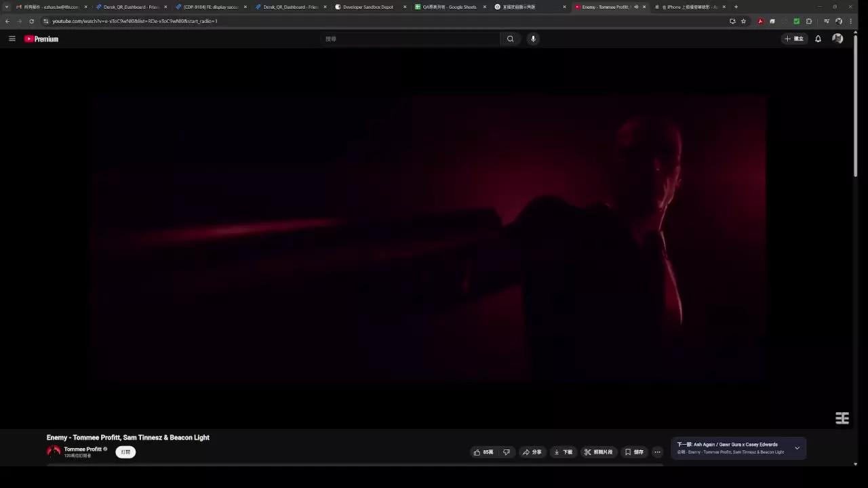The height and width of the screenshot is (488, 868).
Task: Click video player to pause playback
Action: (x=429, y=237)
